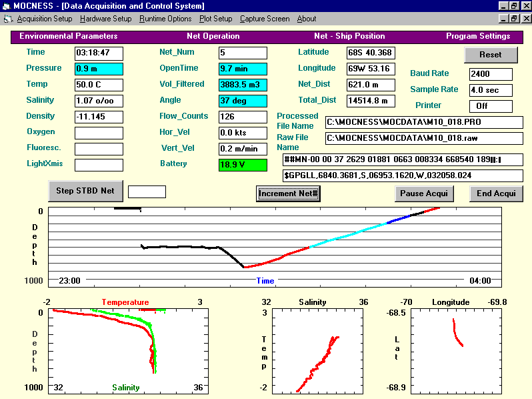Screen dimensions: 532x399
Task: Click the Temperature and Salinity depth profile plot
Action: click(x=128, y=351)
